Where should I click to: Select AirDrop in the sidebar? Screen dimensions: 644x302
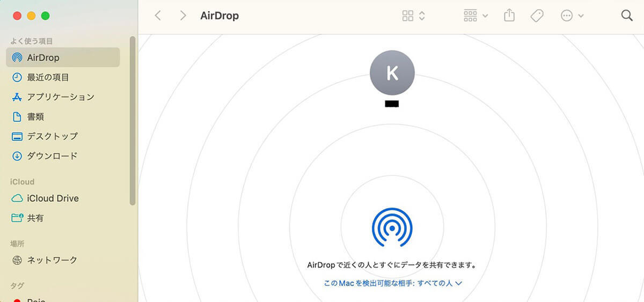tap(63, 57)
